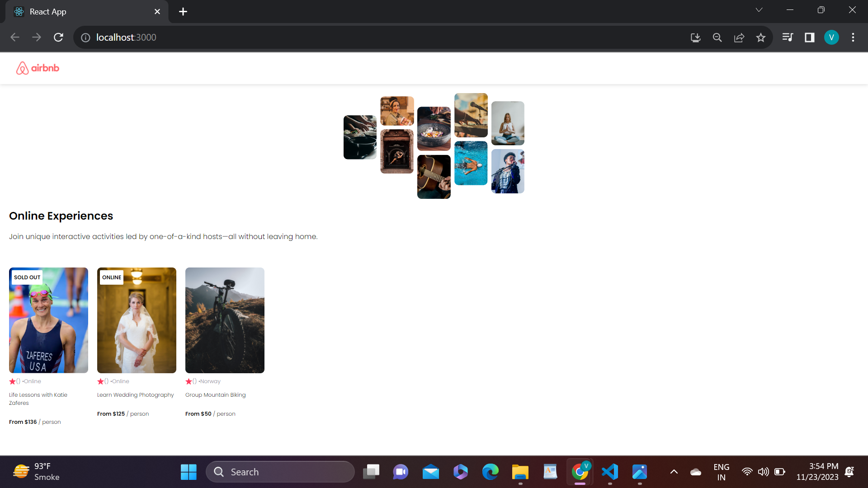This screenshot has height=488, width=868.
Task: Reload the page using the refresh icon
Action: tap(58, 38)
